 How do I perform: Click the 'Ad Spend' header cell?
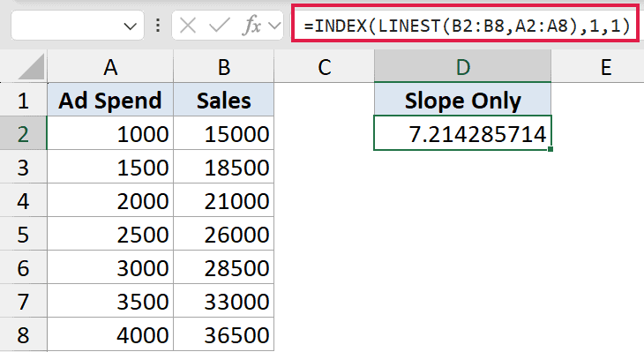tap(110, 100)
